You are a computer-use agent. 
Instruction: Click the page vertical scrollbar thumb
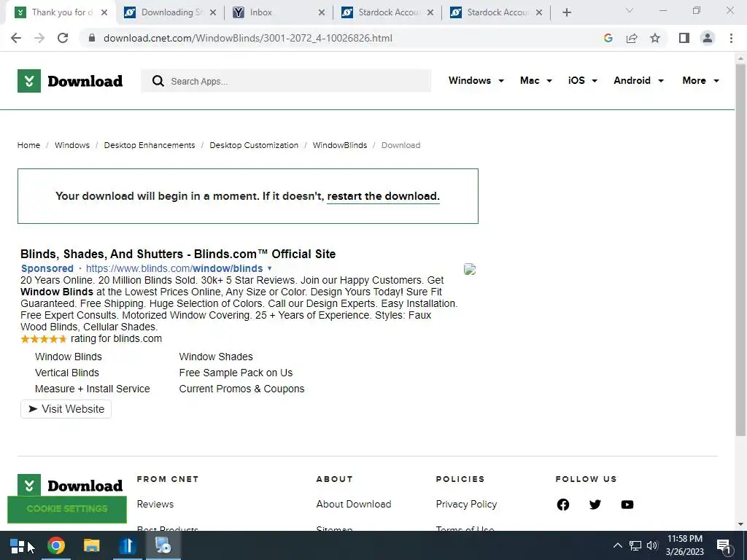740,250
